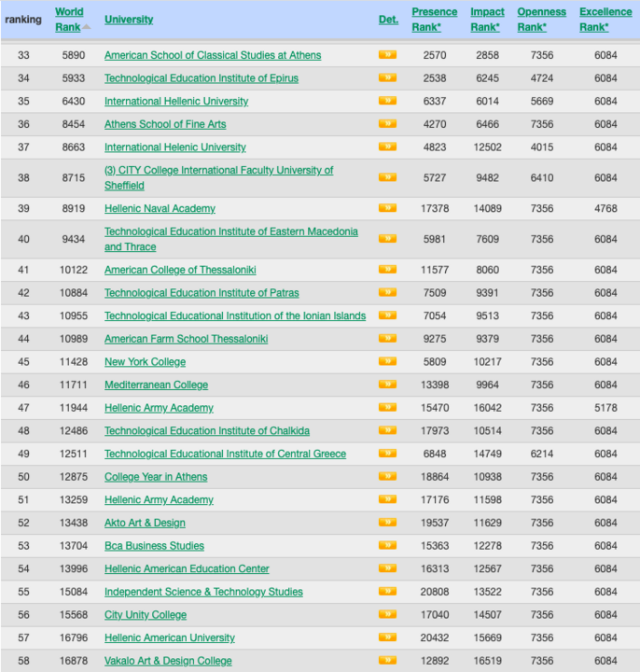Open details icon for Technological Education Institute of Patras

(387, 293)
